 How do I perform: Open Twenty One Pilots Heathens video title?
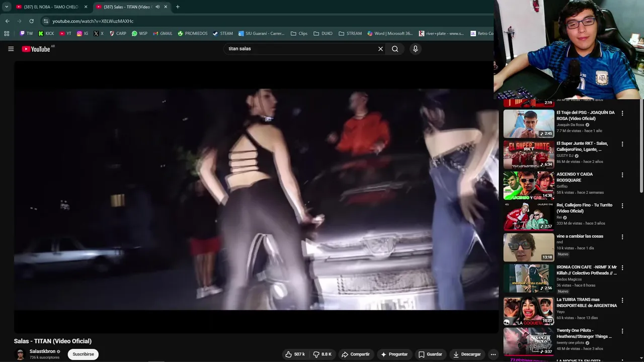point(584,333)
